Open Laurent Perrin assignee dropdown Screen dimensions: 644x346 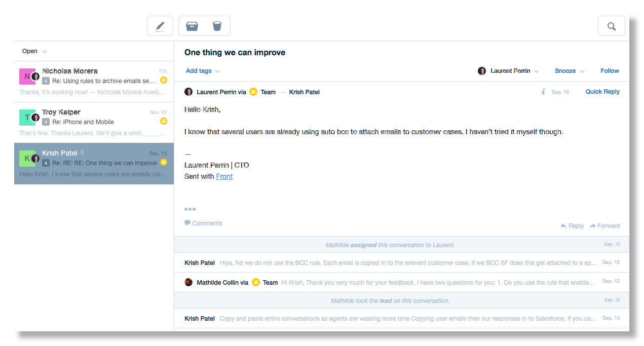508,71
